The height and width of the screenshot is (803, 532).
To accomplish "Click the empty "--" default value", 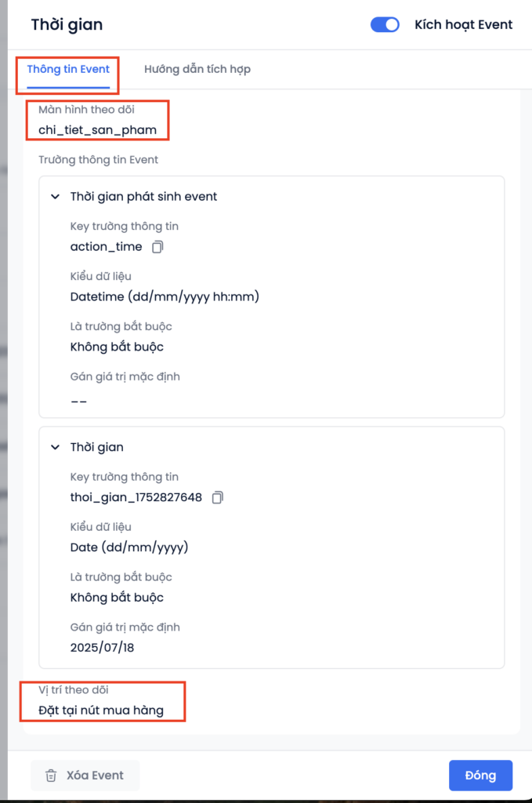I will (78, 401).
